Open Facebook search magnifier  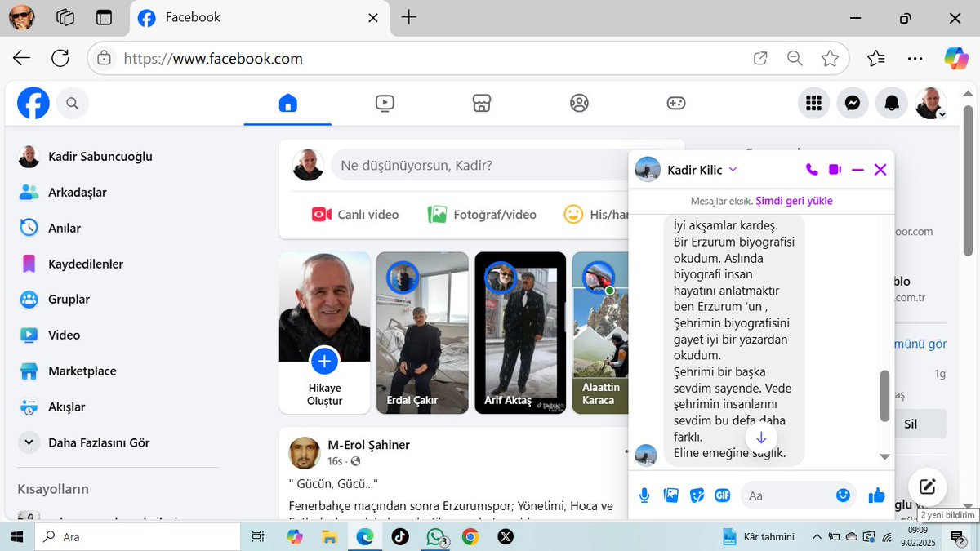click(x=72, y=103)
